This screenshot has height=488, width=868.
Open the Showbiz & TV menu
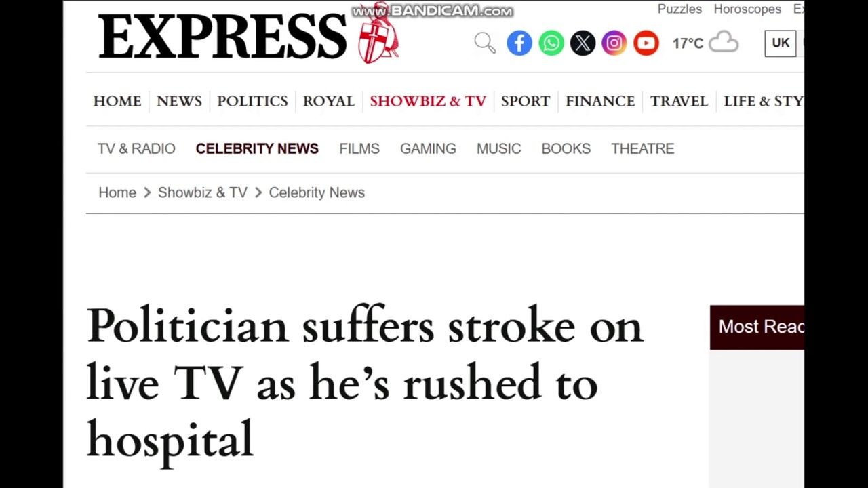(428, 101)
